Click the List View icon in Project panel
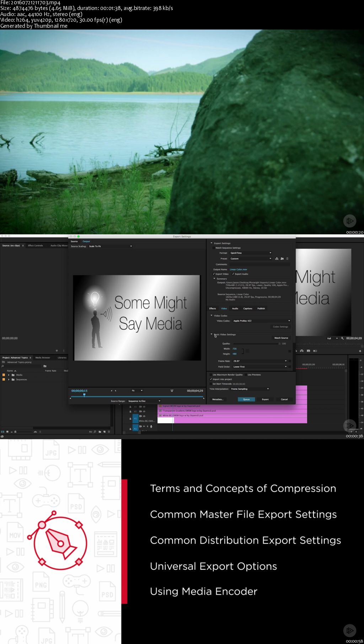Image resolution: width=364 pixels, height=644 pixels. point(3,432)
